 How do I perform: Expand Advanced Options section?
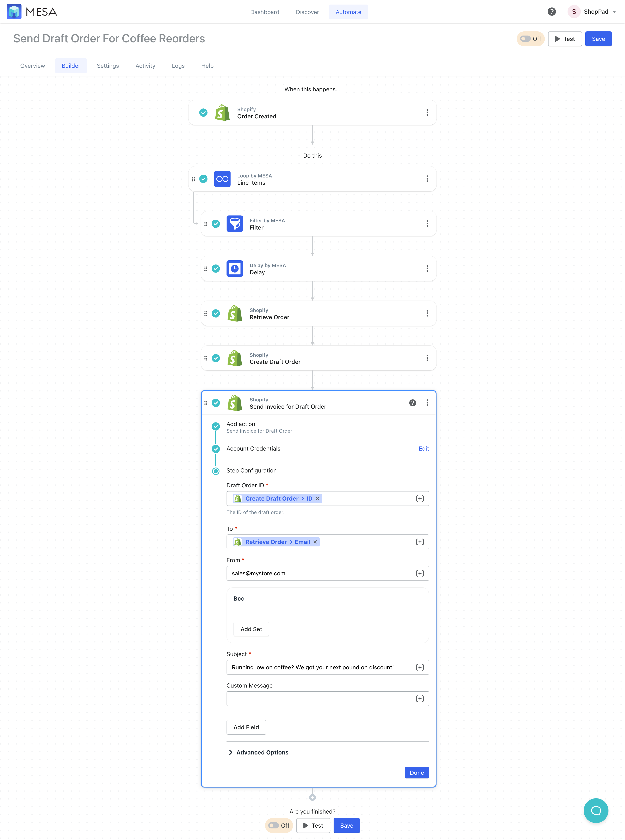(258, 752)
